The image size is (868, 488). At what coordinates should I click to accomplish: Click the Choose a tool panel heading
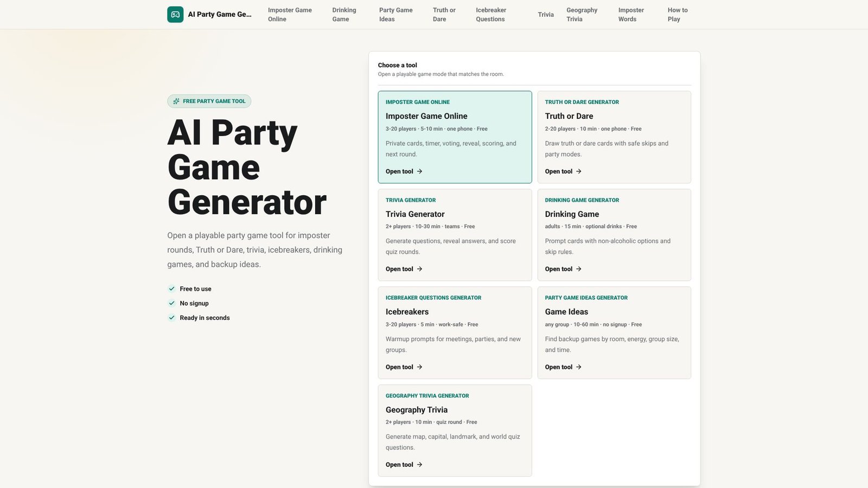[398, 65]
